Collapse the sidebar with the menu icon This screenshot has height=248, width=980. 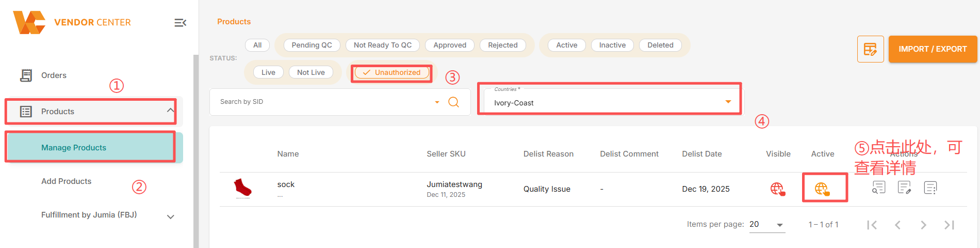point(180,23)
